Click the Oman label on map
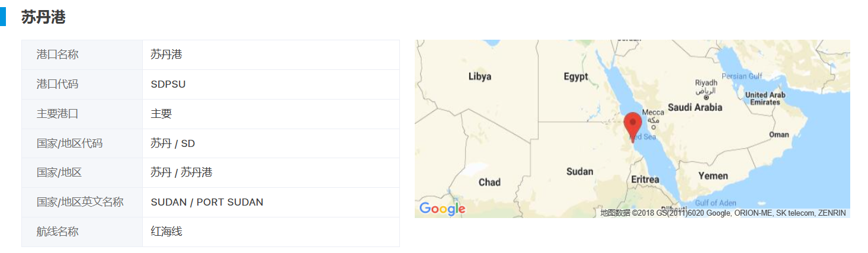The height and width of the screenshot is (253, 868). (x=779, y=134)
